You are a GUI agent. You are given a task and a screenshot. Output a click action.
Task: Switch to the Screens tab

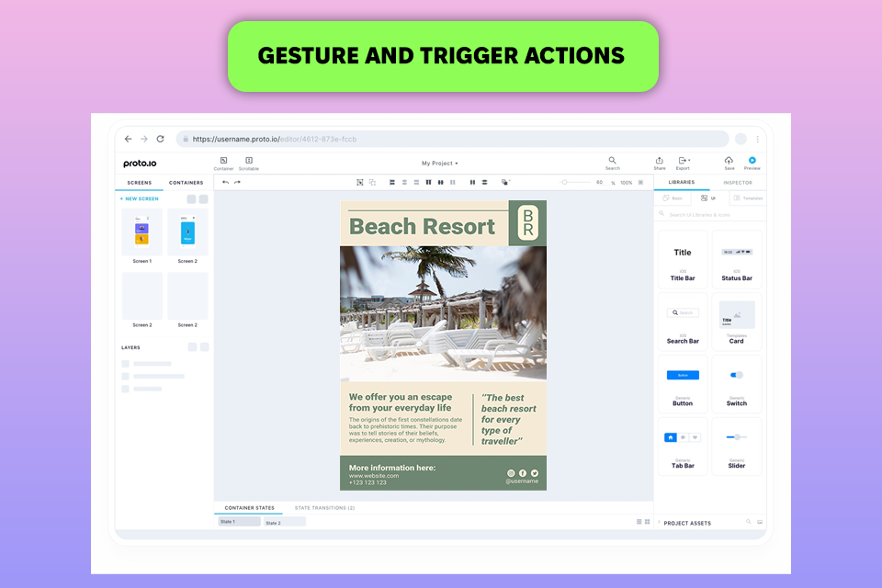(x=140, y=183)
